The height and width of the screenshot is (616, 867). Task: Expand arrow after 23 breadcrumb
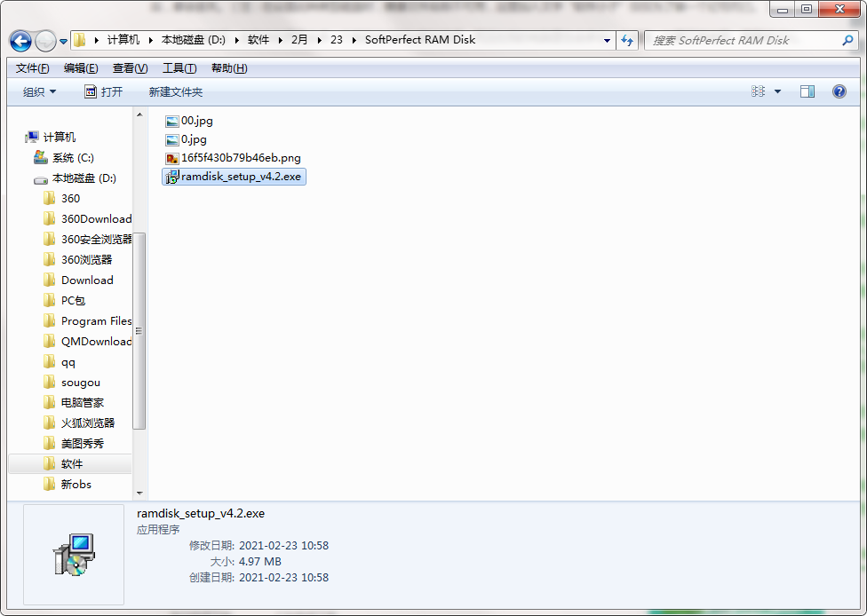(x=354, y=40)
